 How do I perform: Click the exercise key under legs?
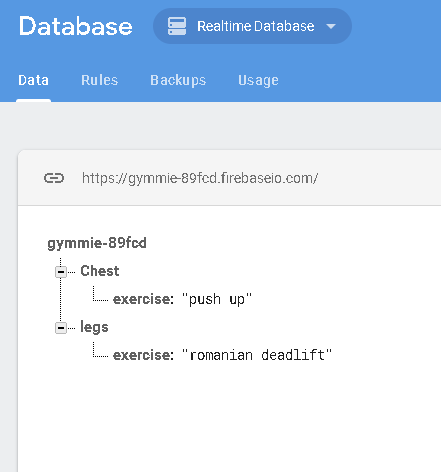143,355
